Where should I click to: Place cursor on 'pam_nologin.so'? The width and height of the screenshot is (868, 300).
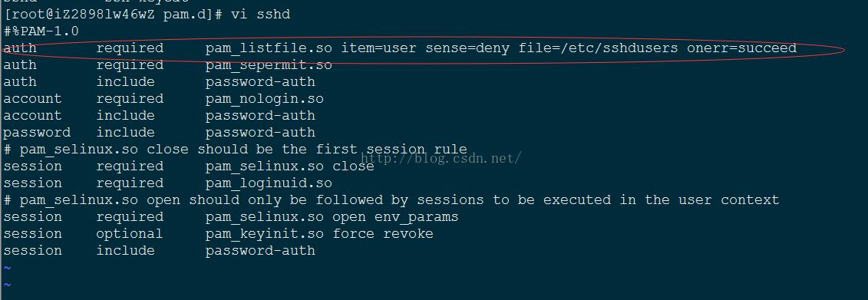[265, 99]
